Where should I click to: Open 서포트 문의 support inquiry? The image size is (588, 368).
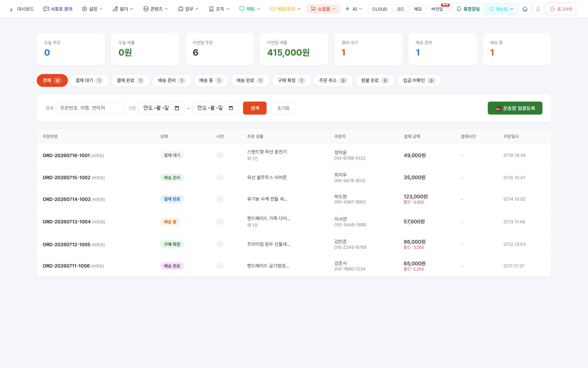pos(58,9)
